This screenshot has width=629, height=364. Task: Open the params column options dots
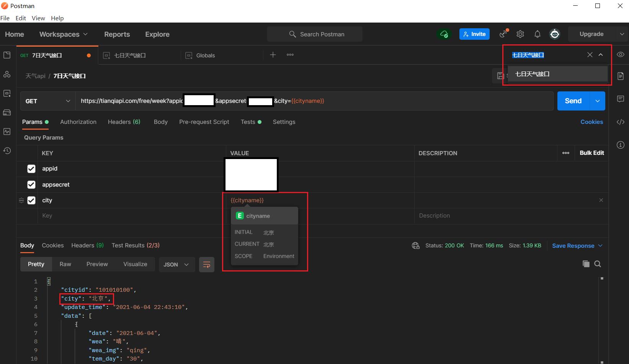click(566, 153)
